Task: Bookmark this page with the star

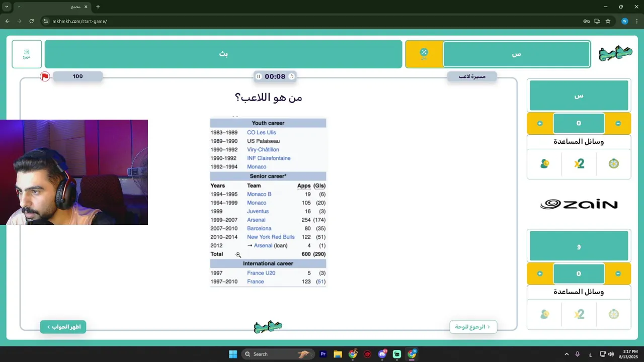Action: [x=608, y=21]
